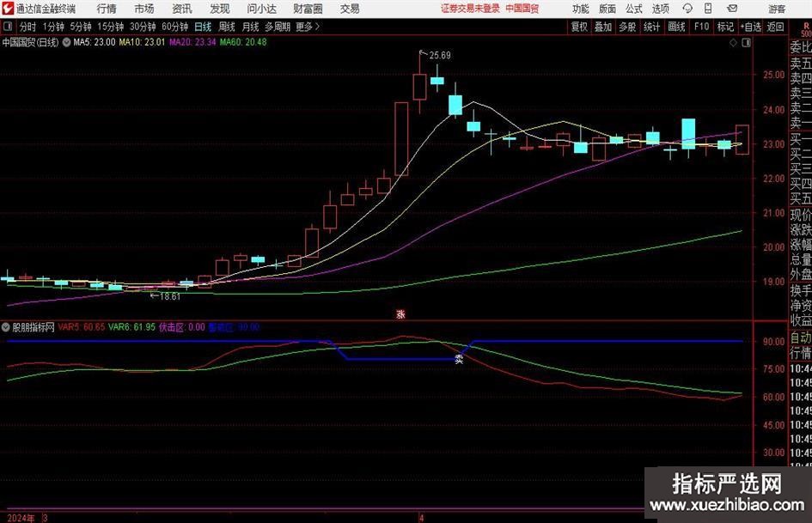The image size is (812, 523).
Task: Click the 通达信 app logo icon
Action: (8, 9)
